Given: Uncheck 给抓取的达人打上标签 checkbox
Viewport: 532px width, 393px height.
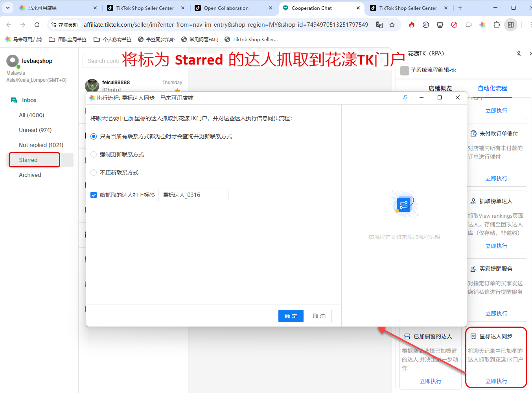Looking at the screenshot, I should coord(94,195).
